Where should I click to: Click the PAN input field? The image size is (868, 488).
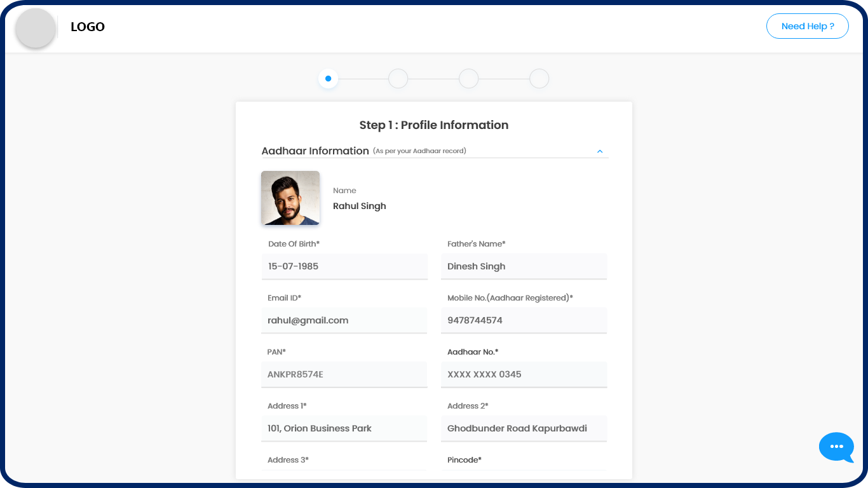point(344,374)
